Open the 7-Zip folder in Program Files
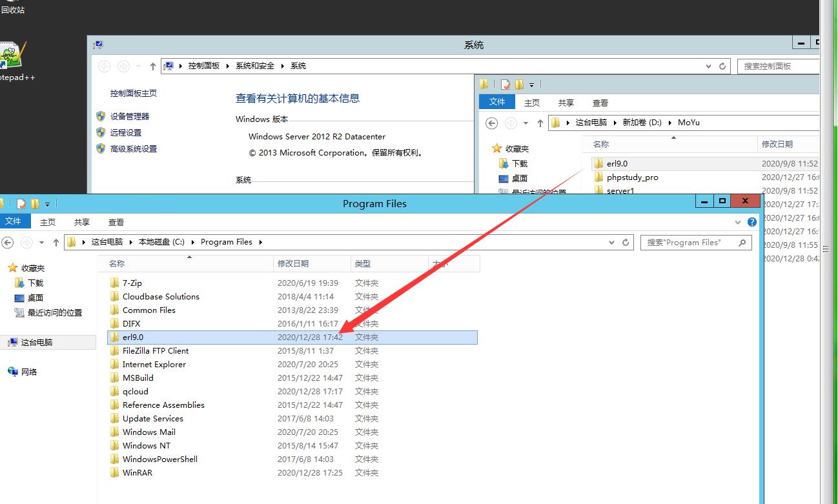The width and height of the screenshot is (838, 504). (132, 283)
